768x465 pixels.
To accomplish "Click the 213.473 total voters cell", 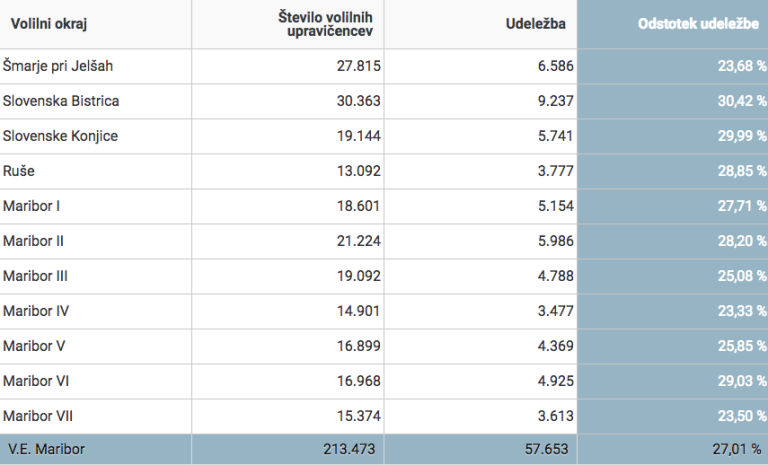I will point(344,450).
